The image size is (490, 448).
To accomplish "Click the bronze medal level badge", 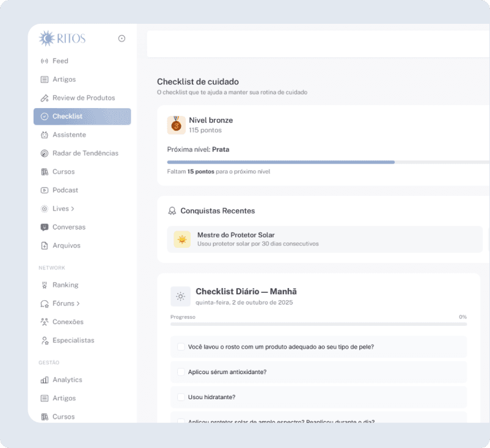I will [x=176, y=125].
